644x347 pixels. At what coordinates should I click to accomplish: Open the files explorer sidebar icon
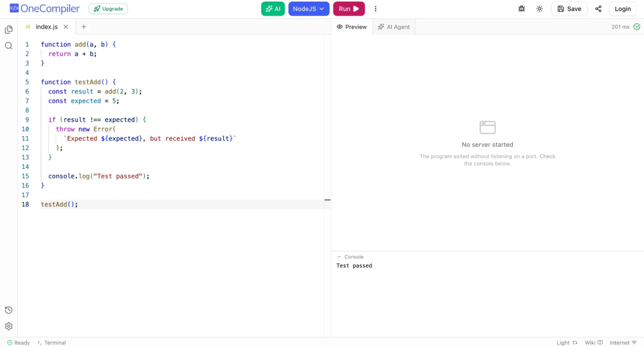[9, 30]
